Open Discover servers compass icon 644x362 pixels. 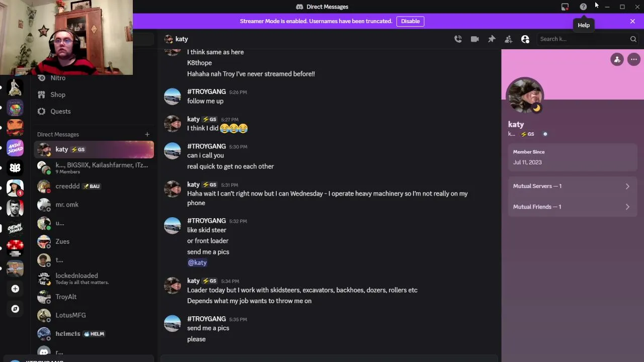click(x=15, y=309)
